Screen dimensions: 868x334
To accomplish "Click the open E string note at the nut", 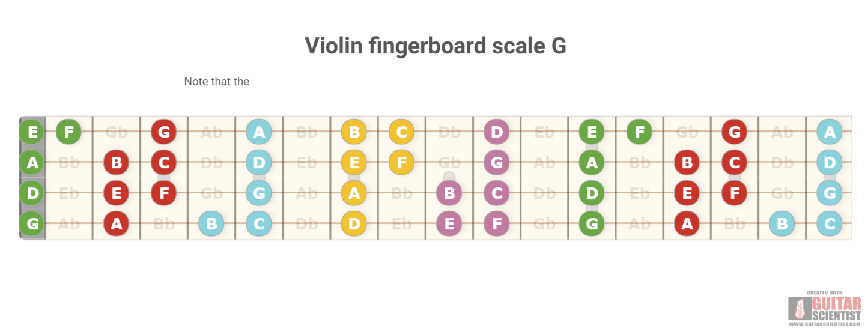I will (32, 131).
